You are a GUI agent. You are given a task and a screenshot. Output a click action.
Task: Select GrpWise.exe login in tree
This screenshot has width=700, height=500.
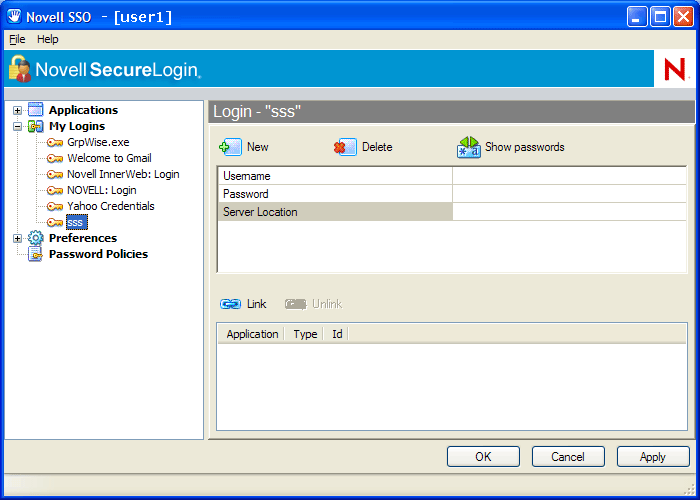(x=98, y=142)
